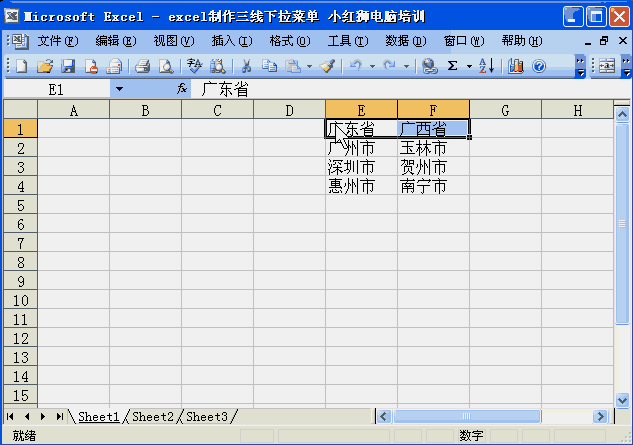This screenshot has height=445, width=633.
Task: Paste with the clipboard icon
Action: (293, 65)
